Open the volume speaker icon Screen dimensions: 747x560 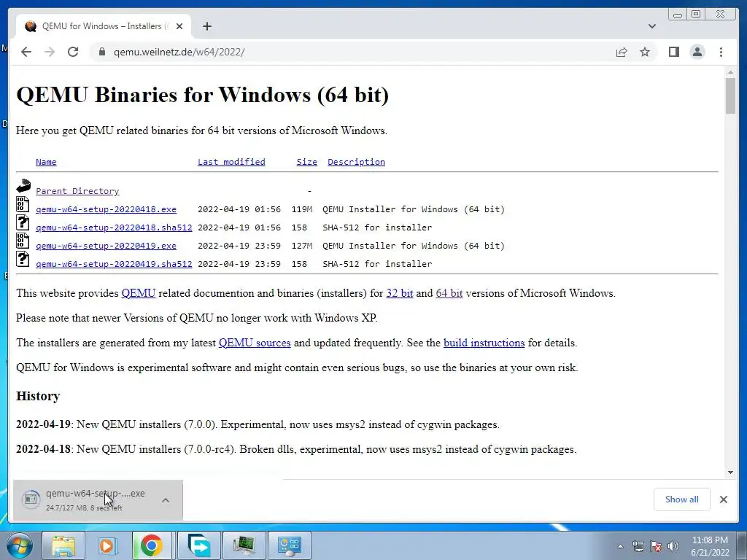[x=673, y=546]
